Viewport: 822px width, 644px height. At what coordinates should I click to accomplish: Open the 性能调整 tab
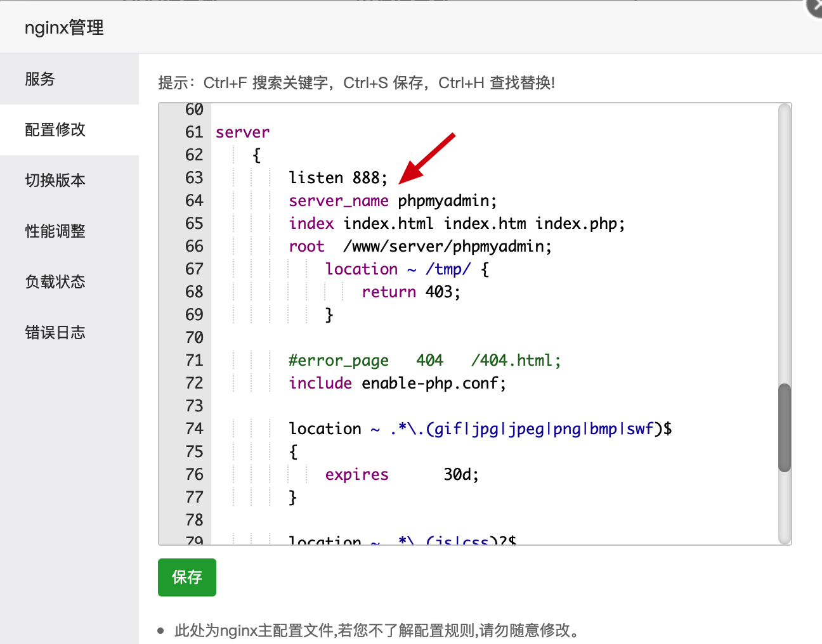[55, 231]
